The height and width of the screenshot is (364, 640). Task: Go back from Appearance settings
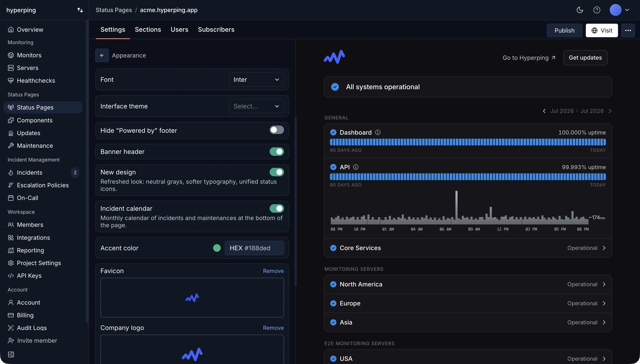pyautogui.click(x=102, y=55)
